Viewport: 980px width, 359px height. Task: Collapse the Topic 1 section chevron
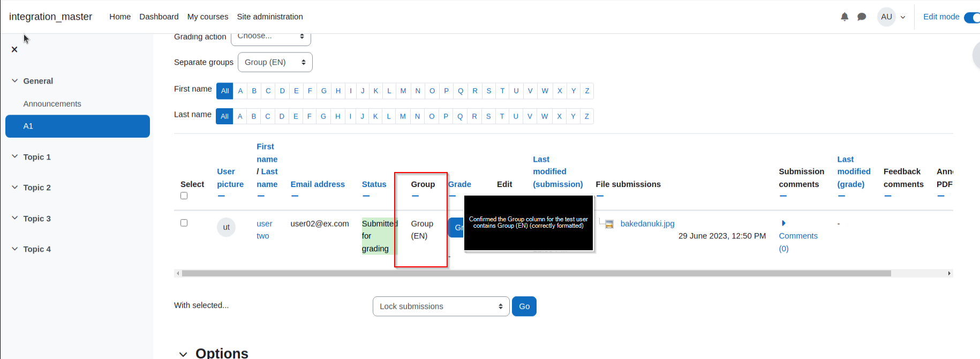(14, 156)
